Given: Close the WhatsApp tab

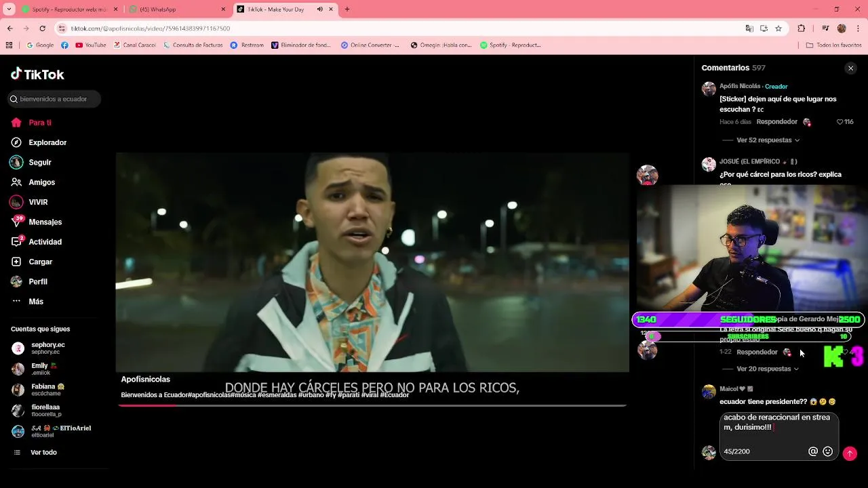Looking at the screenshot, I should (223, 9).
